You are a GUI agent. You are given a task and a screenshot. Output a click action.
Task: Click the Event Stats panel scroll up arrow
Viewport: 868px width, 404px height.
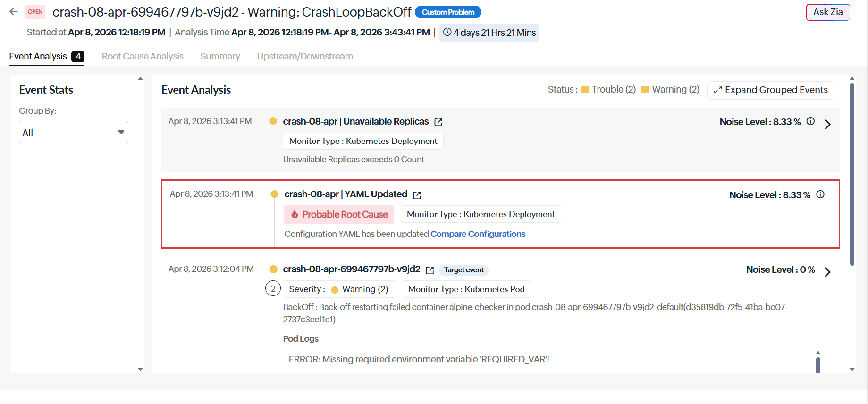[x=140, y=79]
